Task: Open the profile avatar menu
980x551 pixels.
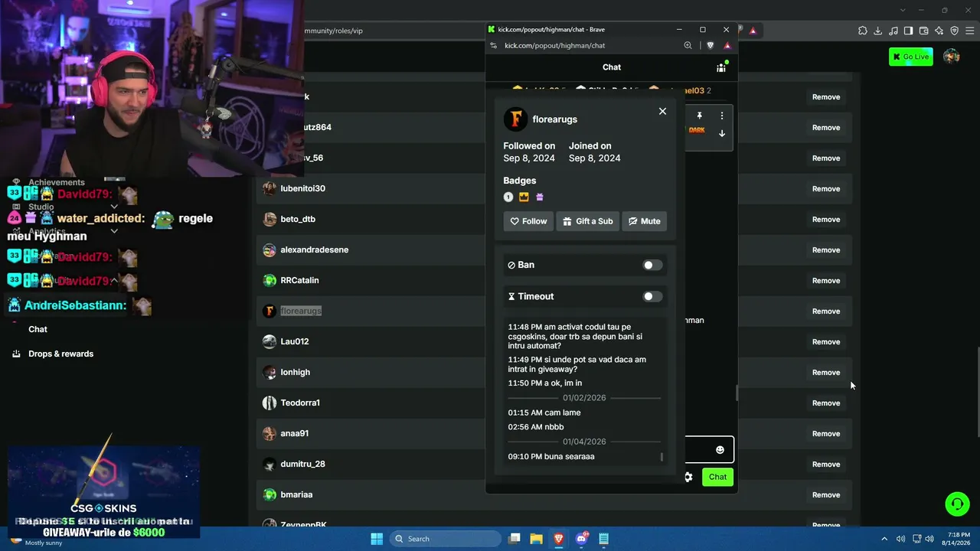Action: click(952, 57)
